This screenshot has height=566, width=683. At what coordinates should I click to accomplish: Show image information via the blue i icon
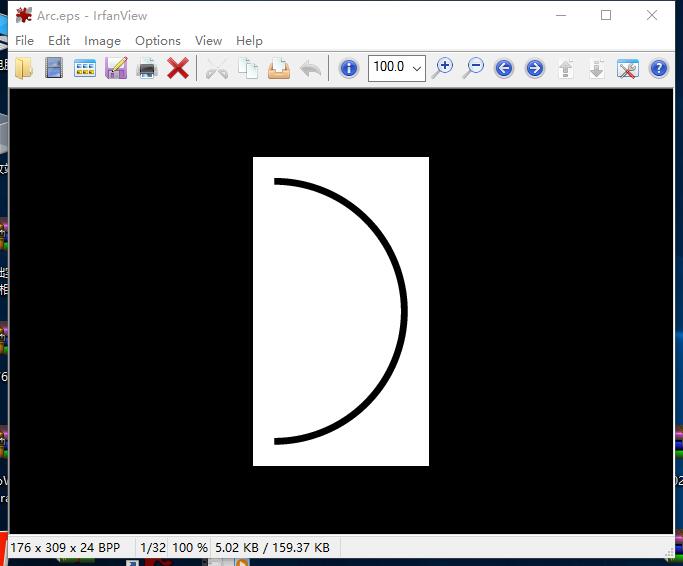(349, 68)
